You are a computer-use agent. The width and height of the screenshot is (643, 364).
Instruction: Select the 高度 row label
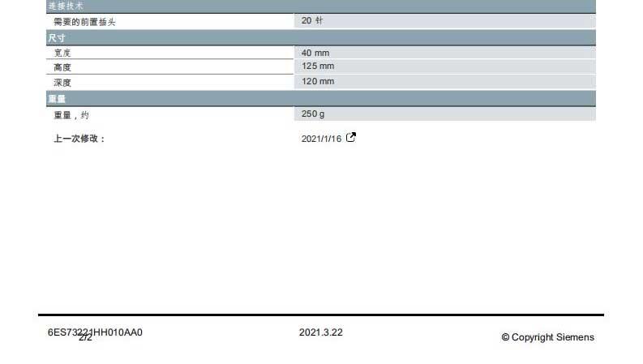62,67
